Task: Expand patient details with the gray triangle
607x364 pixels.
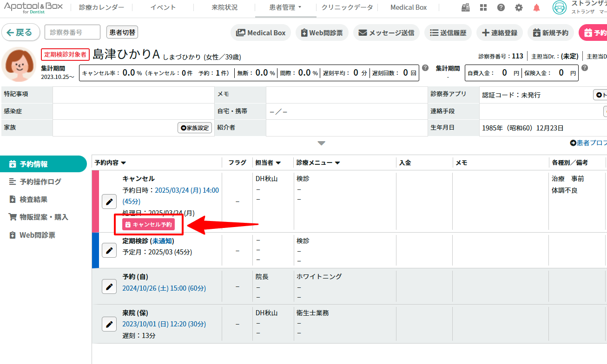Action: point(321,143)
